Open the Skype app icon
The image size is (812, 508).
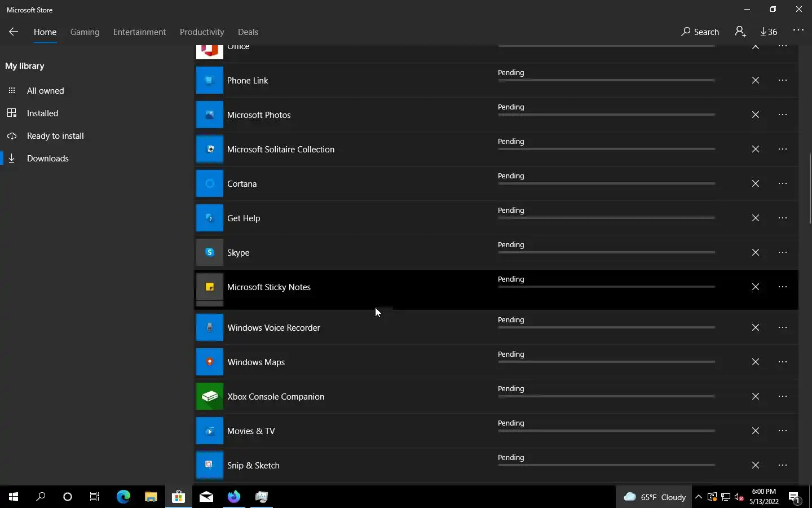coord(209,252)
